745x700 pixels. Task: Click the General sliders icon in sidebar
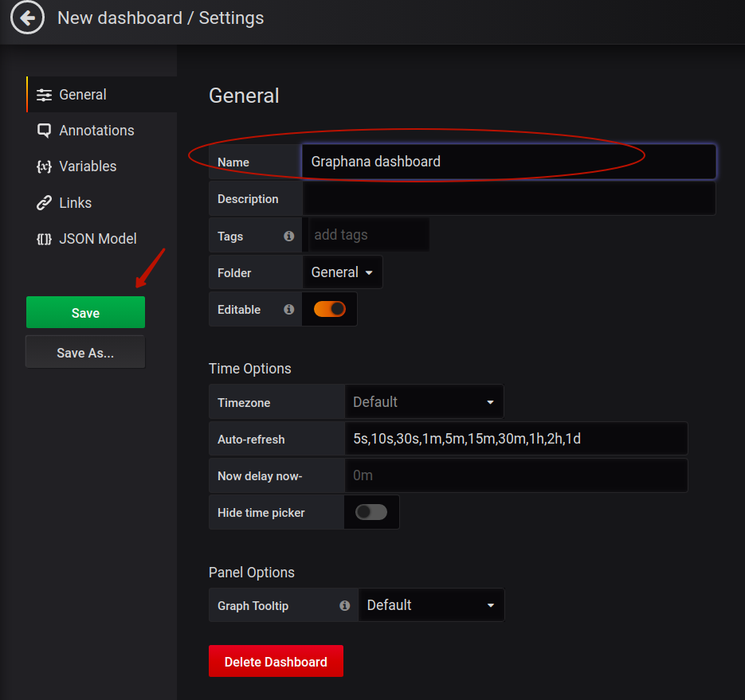pos(44,95)
